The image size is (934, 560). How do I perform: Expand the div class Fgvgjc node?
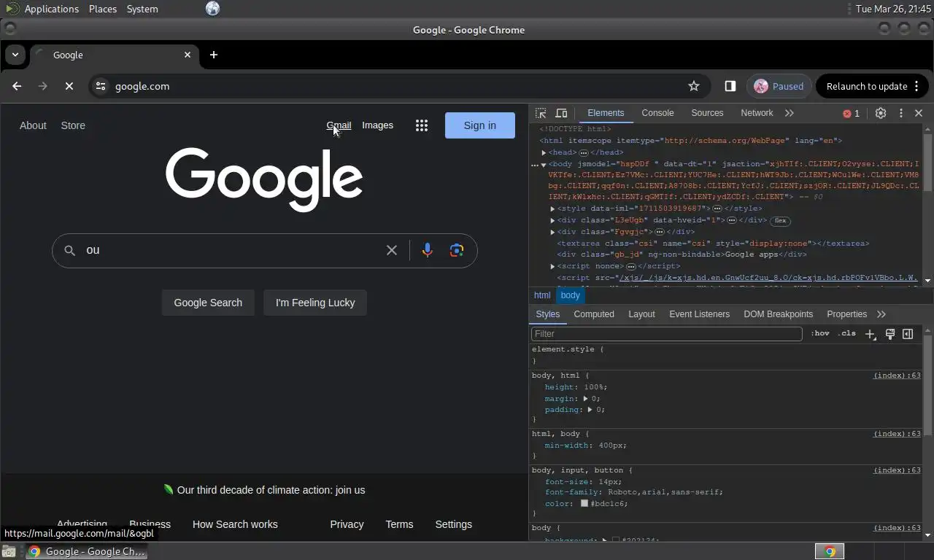coord(552,232)
